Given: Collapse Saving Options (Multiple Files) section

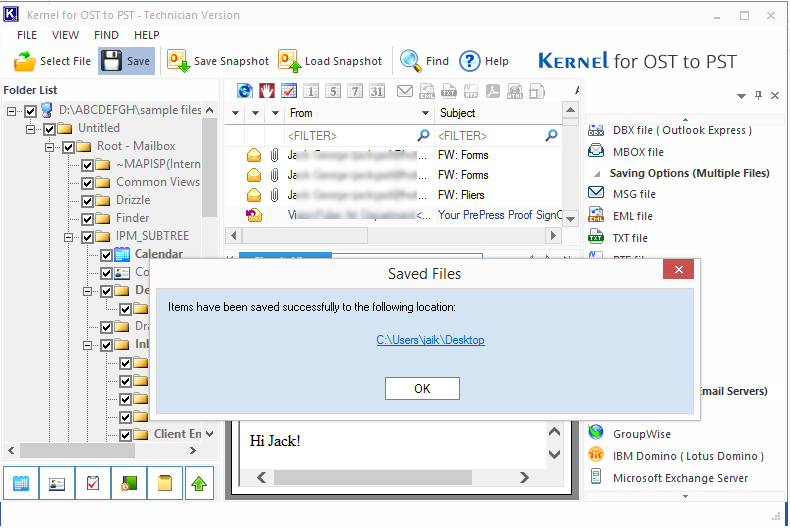Looking at the screenshot, I should coord(597,174).
